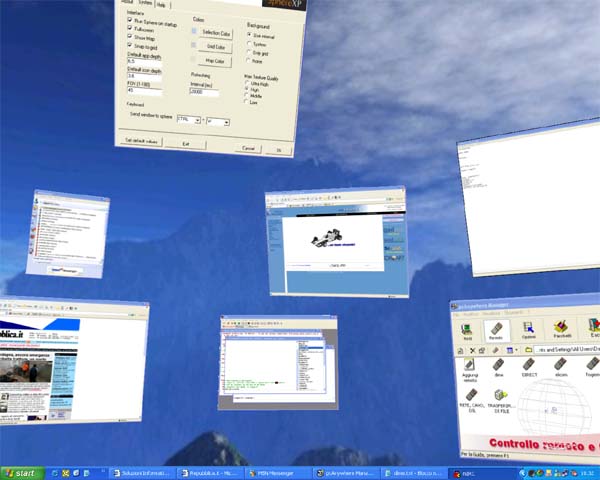Click the Selection Color swatch
This screenshot has width=600, height=480.
tap(194, 31)
